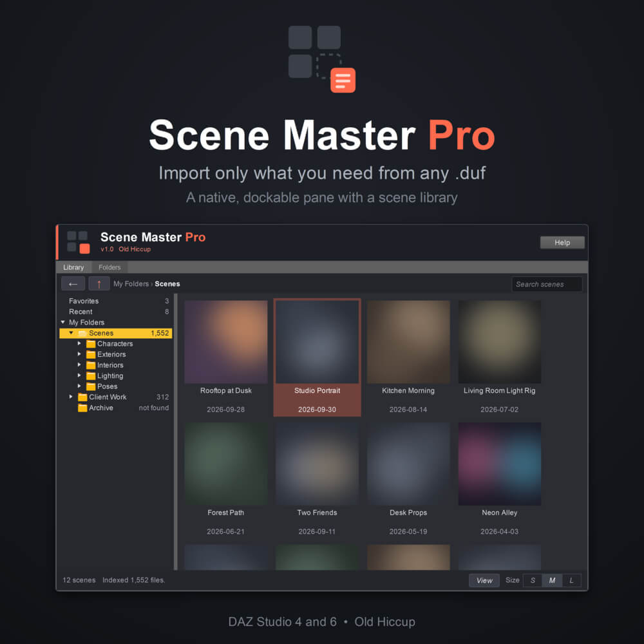Expand the Interiors folder arrow
This screenshot has width=644, height=644.
tap(79, 365)
